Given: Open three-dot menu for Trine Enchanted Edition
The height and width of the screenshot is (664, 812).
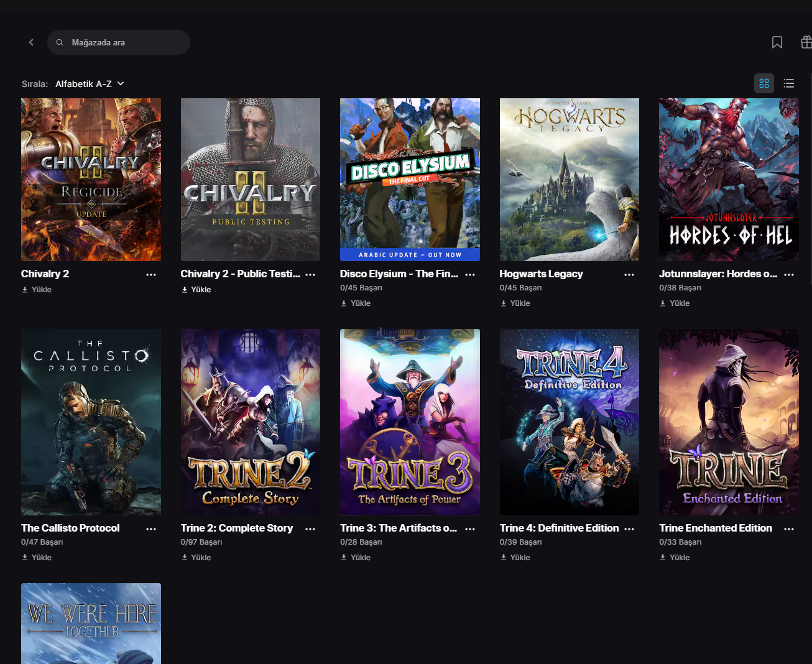Looking at the screenshot, I should (x=789, y=528).
